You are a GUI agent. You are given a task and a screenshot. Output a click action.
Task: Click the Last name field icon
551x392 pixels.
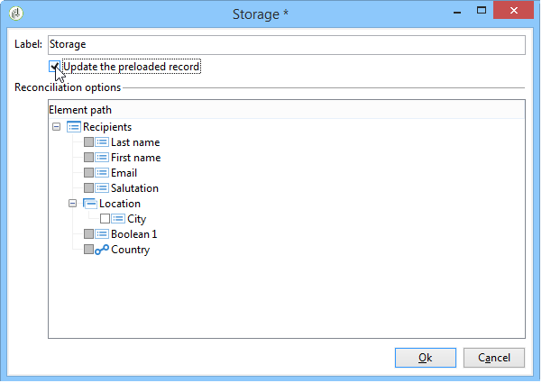pyautogui.click(x=102, y=142)
